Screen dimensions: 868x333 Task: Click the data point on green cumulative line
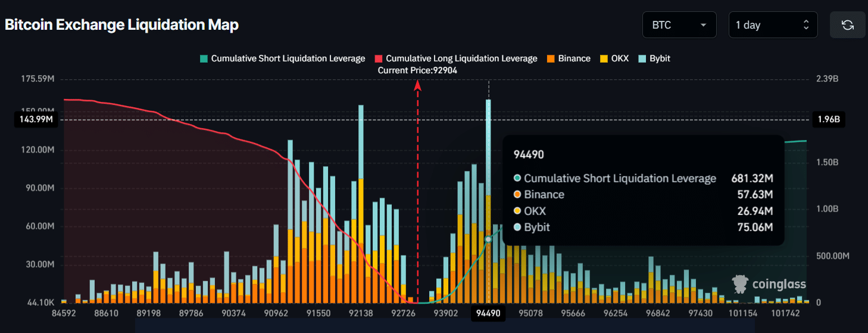(x=488, y=239)
